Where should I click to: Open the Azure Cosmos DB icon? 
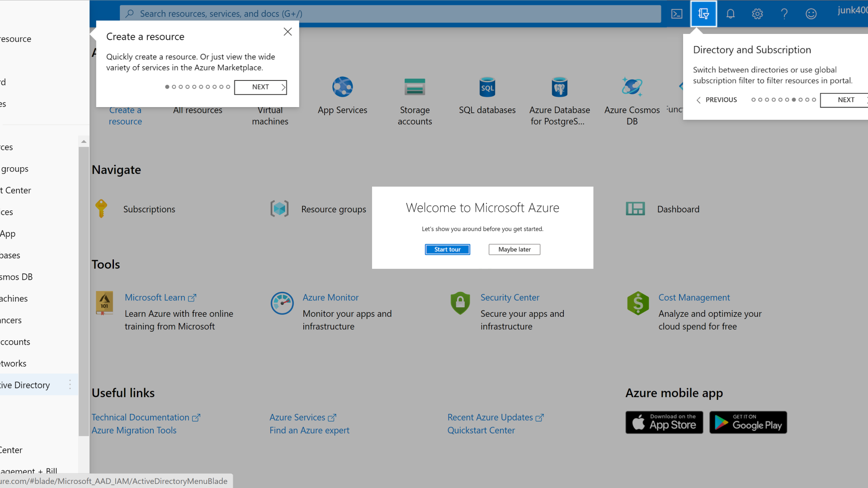[x=632, y=87]
